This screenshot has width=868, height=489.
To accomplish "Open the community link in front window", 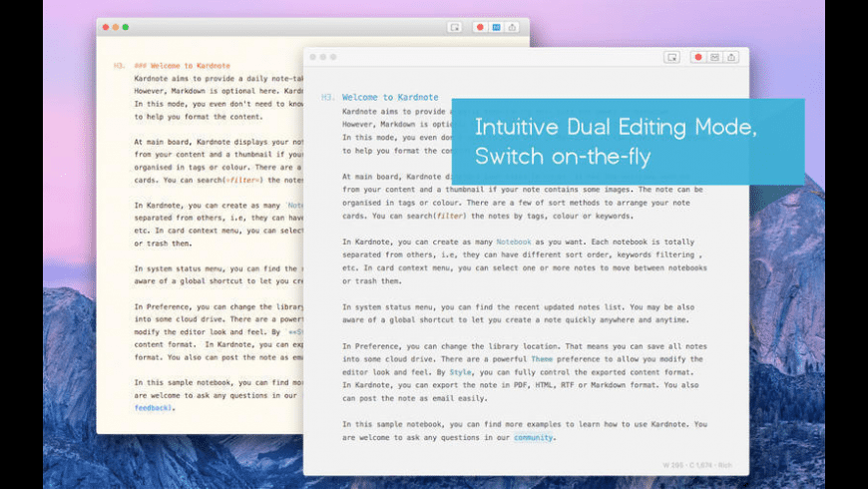I will tap(533, 437).
